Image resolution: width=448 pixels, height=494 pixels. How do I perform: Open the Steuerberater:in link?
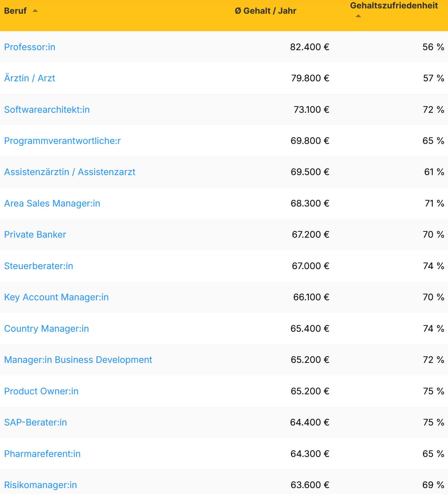click(39, 266)
